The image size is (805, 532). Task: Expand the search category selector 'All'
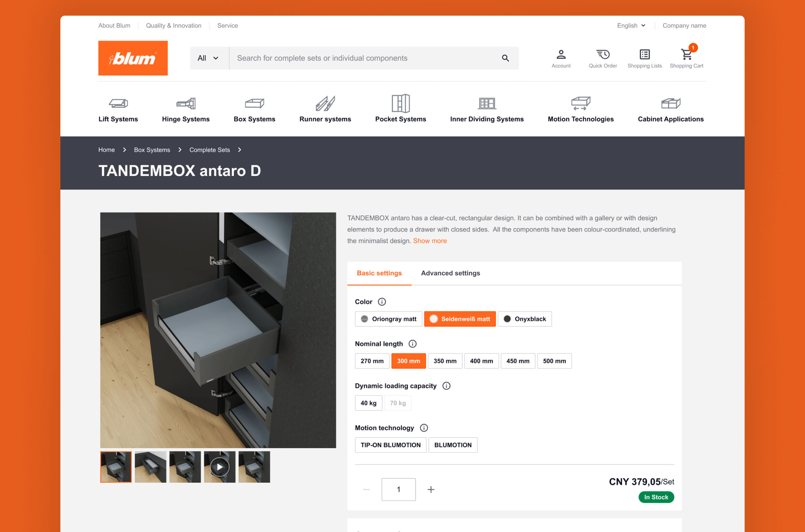(x=208, y=58)
